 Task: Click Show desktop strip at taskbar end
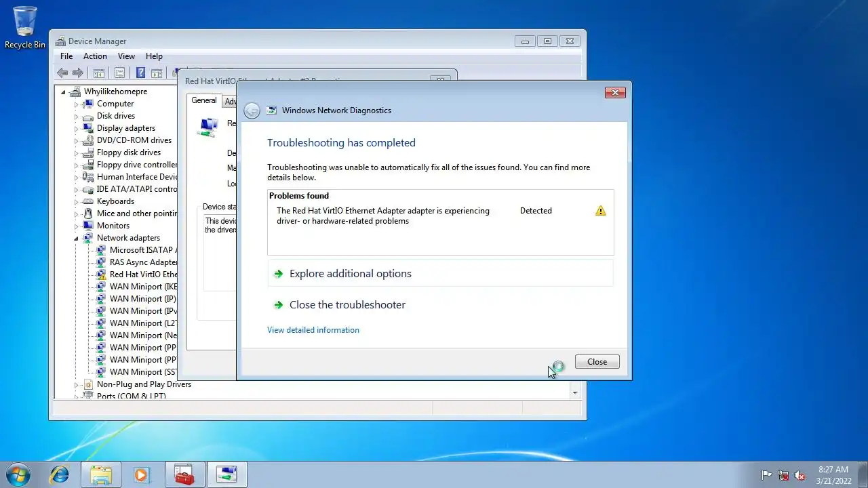pyautogui.click(x=863, y=475)
